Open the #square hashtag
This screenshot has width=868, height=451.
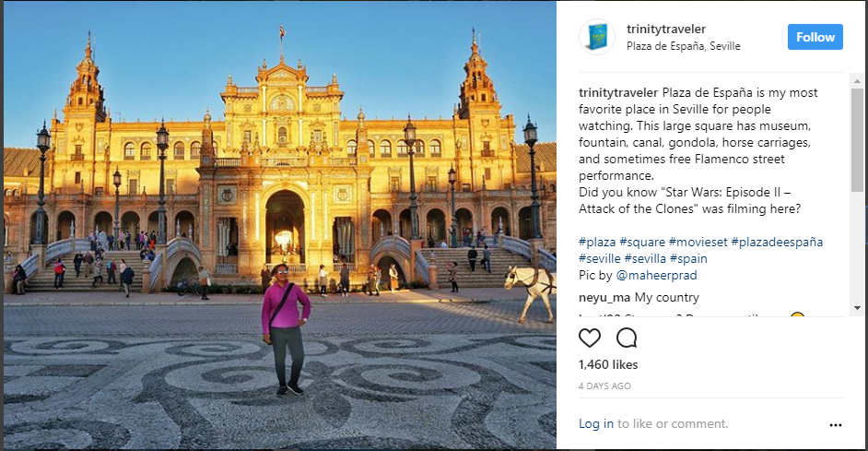point(642,242)
